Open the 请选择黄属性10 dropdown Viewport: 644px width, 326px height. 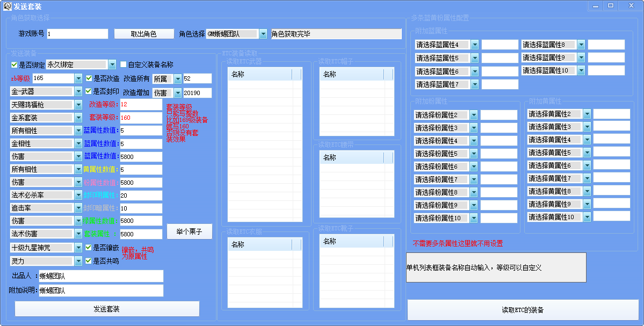pyautogui.click(x=587, y=217)
